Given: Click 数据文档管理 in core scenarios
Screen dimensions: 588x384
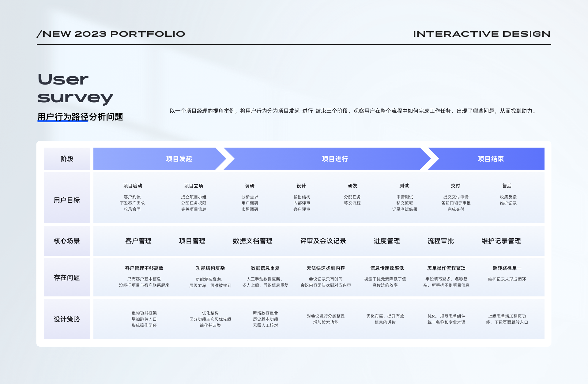Looking at the screenshot, I should (253, 241).
